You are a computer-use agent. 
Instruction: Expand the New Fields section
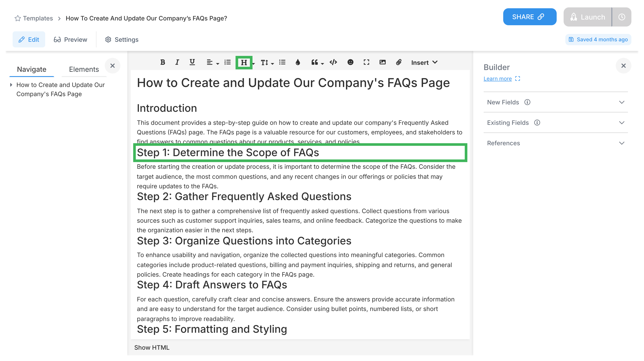coord(622,102)
